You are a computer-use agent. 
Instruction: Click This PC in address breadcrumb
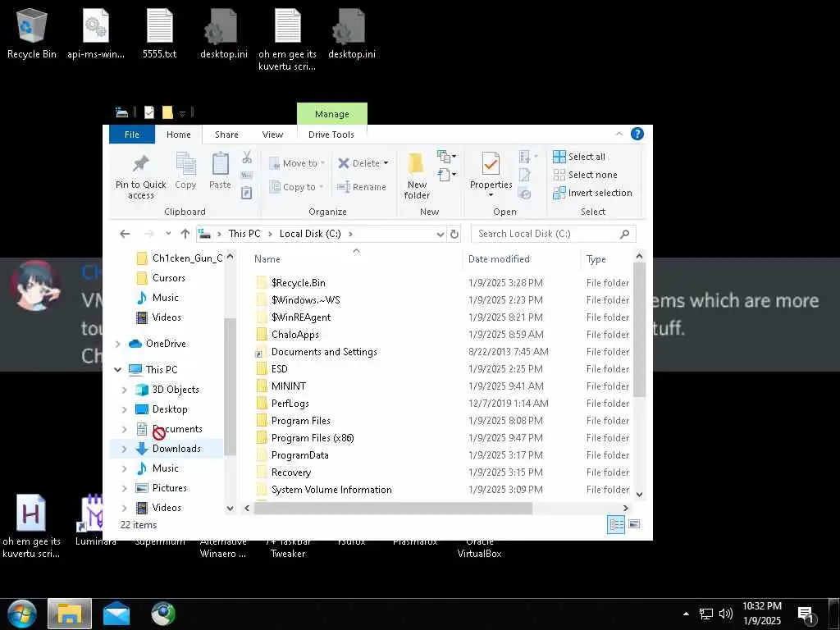point(244,234)
